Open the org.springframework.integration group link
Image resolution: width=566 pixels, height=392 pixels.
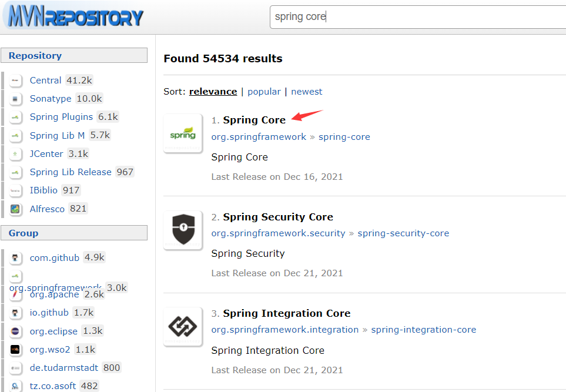click(x=285, y=330)
